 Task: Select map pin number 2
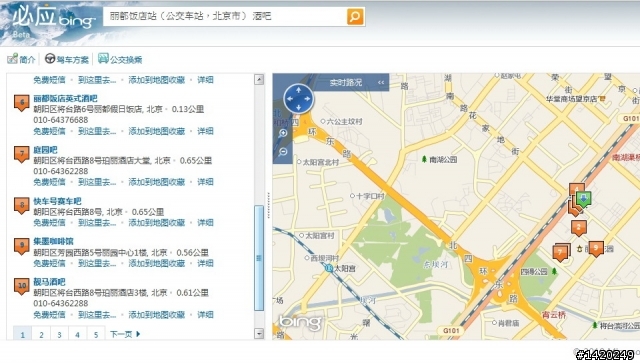click(578, 228)
